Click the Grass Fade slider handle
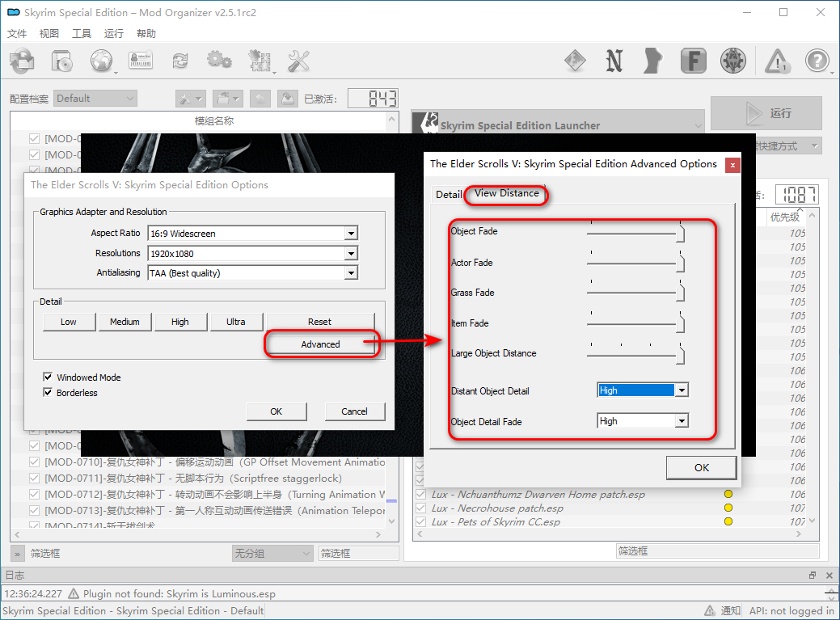The height and width of the screenshot is (620, 840). 681,293
